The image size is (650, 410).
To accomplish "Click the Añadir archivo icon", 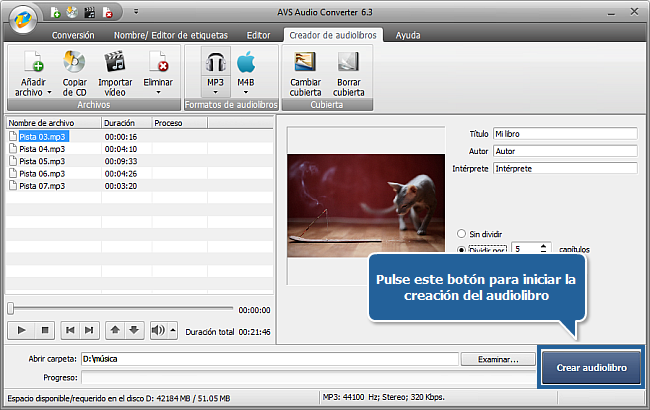I will point(34,64).
